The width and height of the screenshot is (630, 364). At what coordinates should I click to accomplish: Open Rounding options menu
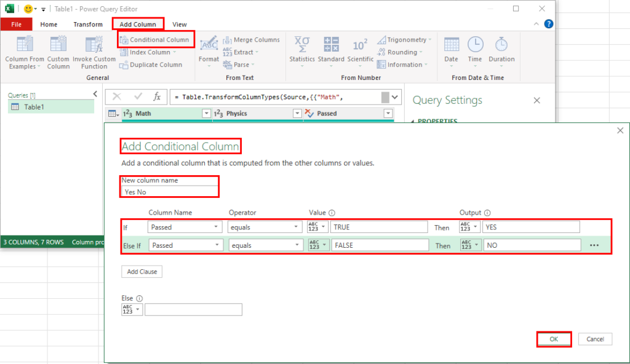coord(400,52)
